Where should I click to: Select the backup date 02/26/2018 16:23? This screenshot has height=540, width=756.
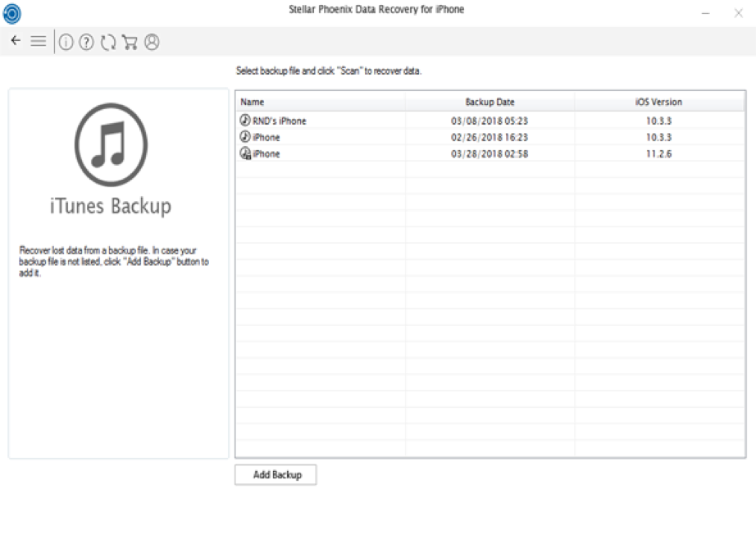[x=490, y=137]
